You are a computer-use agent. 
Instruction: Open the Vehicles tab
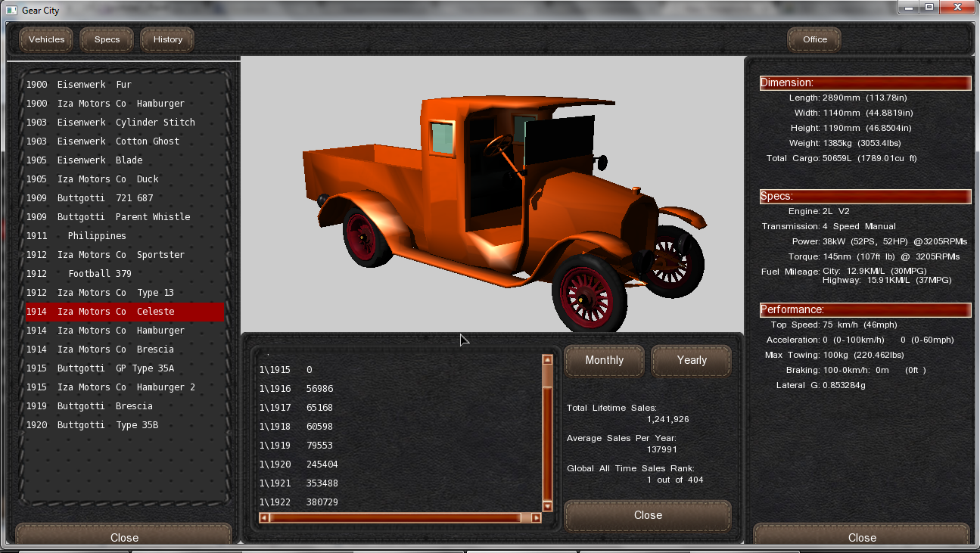[46, 39]
